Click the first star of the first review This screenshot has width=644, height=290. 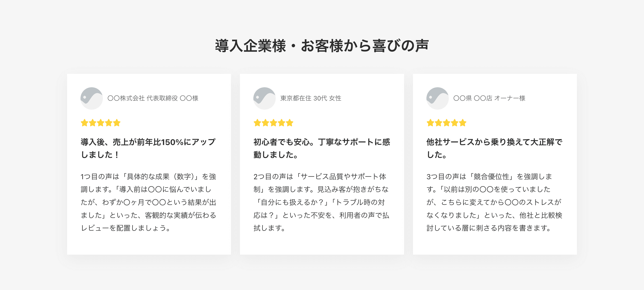85,123
